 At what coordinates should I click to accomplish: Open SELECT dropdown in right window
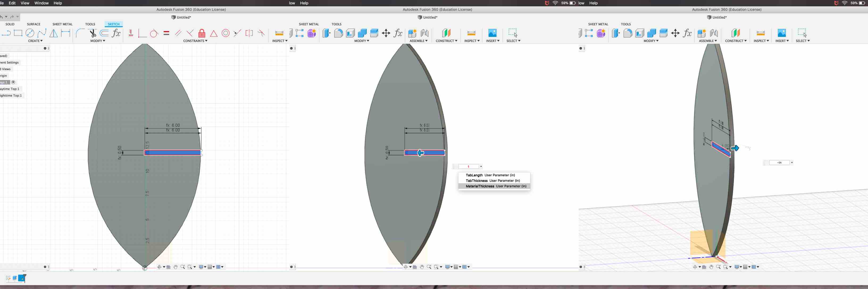(803, 41)
